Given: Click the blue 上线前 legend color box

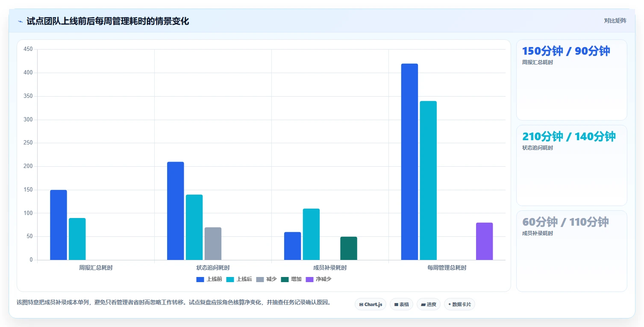Looking at the screenshot, I should tap(200, 279).
